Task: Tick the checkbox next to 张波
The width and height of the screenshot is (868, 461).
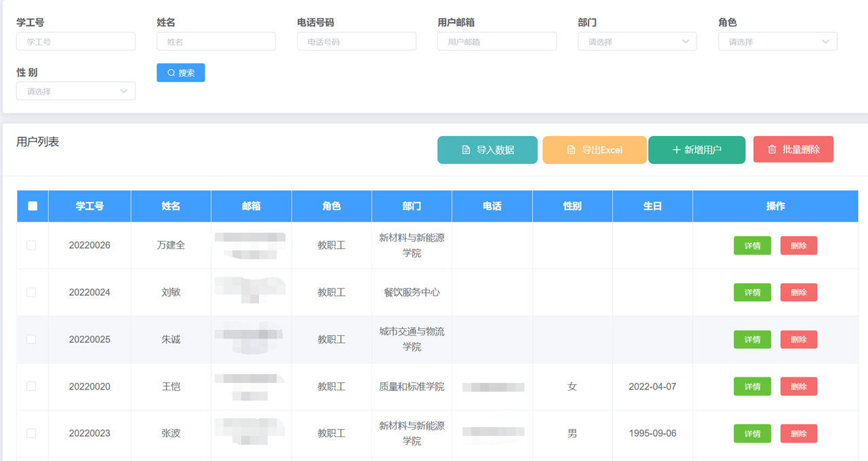Action: point(31,433)
